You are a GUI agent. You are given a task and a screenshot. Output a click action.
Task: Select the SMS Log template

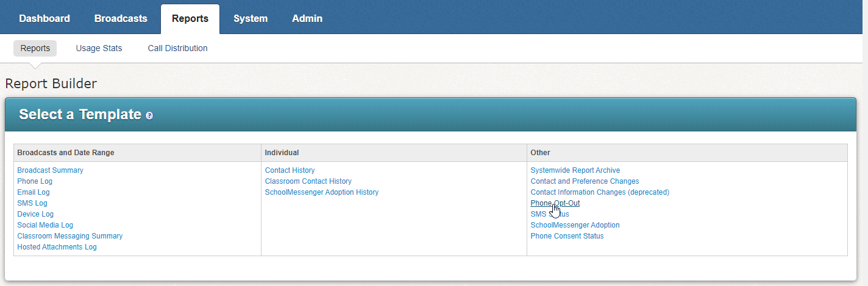[x=32, y=203]
